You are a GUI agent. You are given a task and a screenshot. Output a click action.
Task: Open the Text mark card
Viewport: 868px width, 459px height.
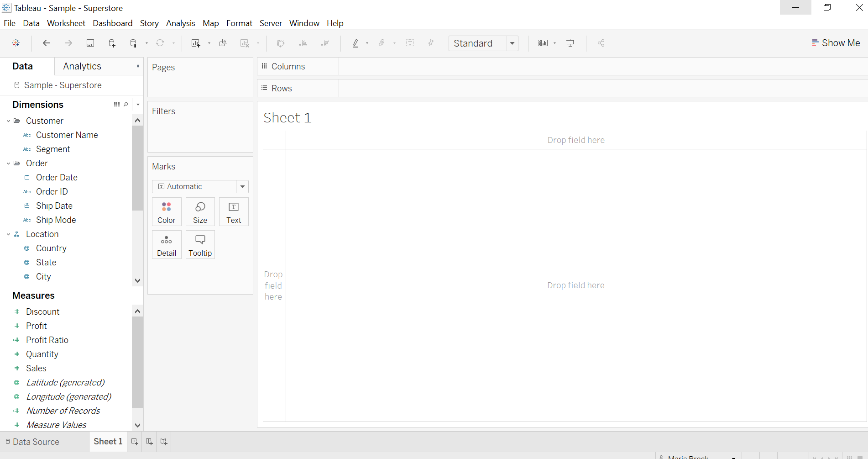(233, 211)
